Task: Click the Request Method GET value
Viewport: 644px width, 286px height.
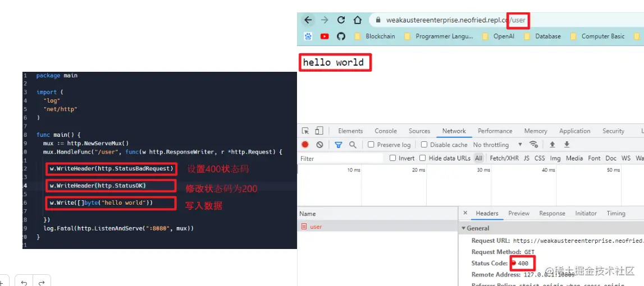Action: (x=529, y=252)
